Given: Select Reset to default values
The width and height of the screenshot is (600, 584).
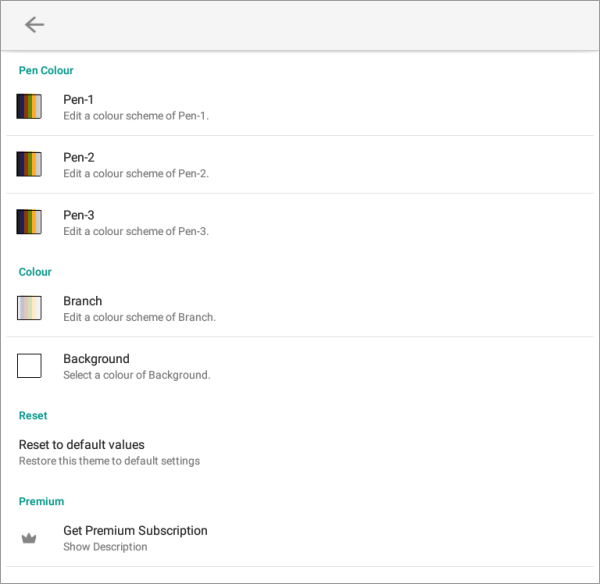Looking at the screenshot, I should click(300, 452).
